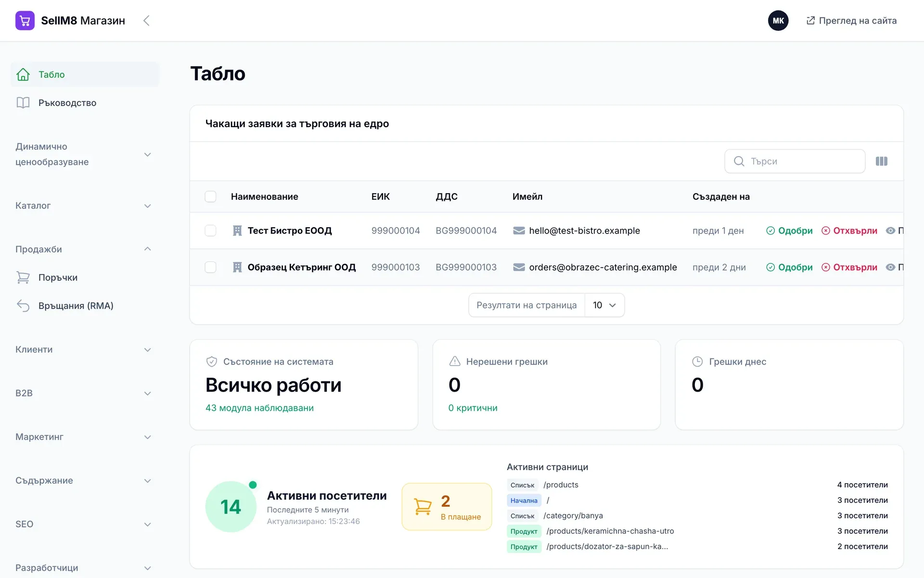Check the Тест Бистро ЕООД row checkbox
The image size is (924, 578).
210,231
